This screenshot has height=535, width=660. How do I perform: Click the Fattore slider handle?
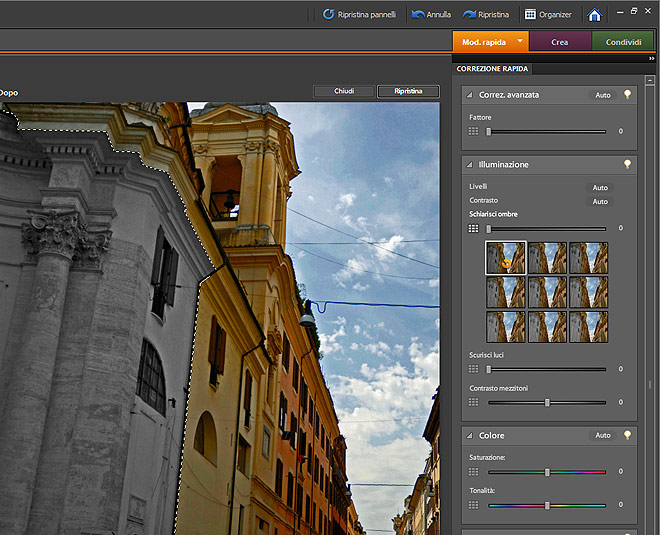(489, 132)
